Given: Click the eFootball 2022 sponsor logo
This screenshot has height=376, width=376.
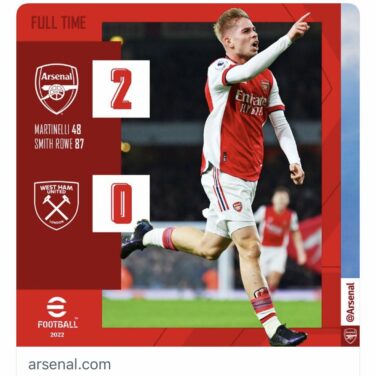Looking at the screenshot, I should (57, 317).
